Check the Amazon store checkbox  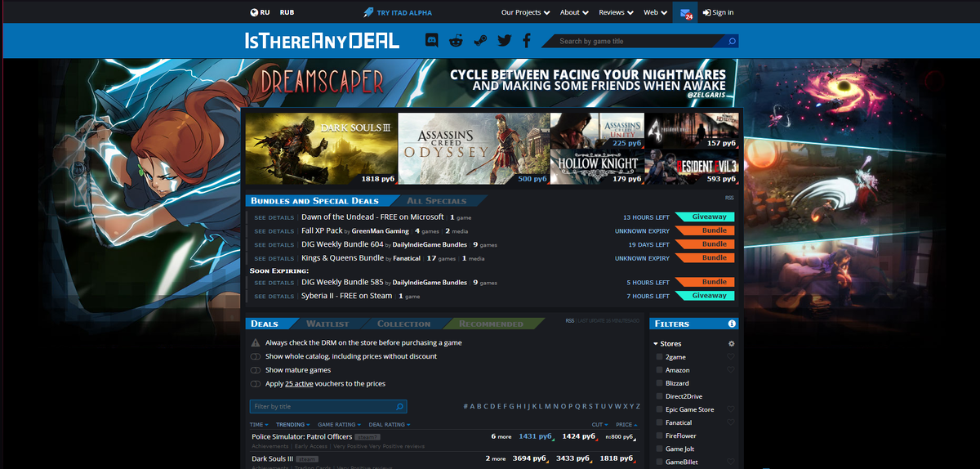pyautogui.click(x=659, y=370)
